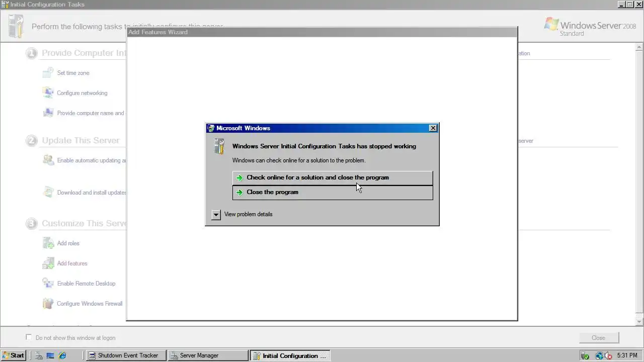Click the network tray icon

(x=599, y=355)
